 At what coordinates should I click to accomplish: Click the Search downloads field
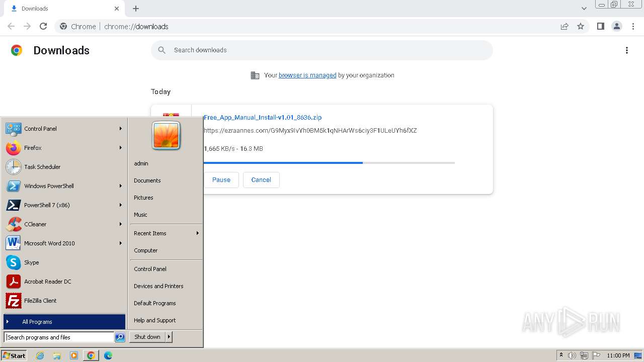pos(322,50)
